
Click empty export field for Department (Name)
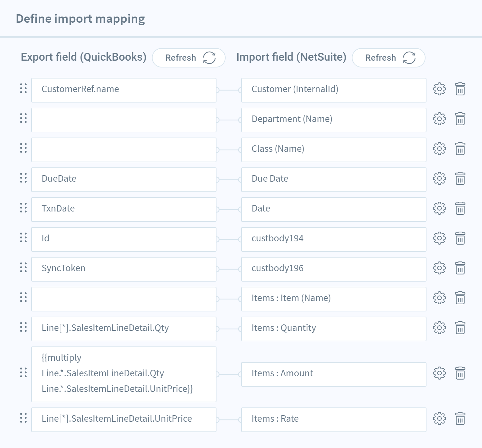point(124,120)
